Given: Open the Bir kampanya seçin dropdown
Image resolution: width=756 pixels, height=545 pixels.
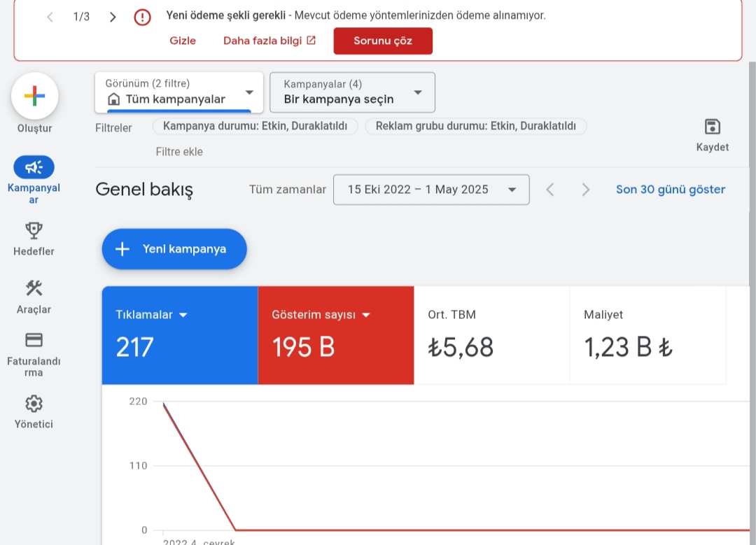Looking at the screenshot, I should tap(352, 92).
